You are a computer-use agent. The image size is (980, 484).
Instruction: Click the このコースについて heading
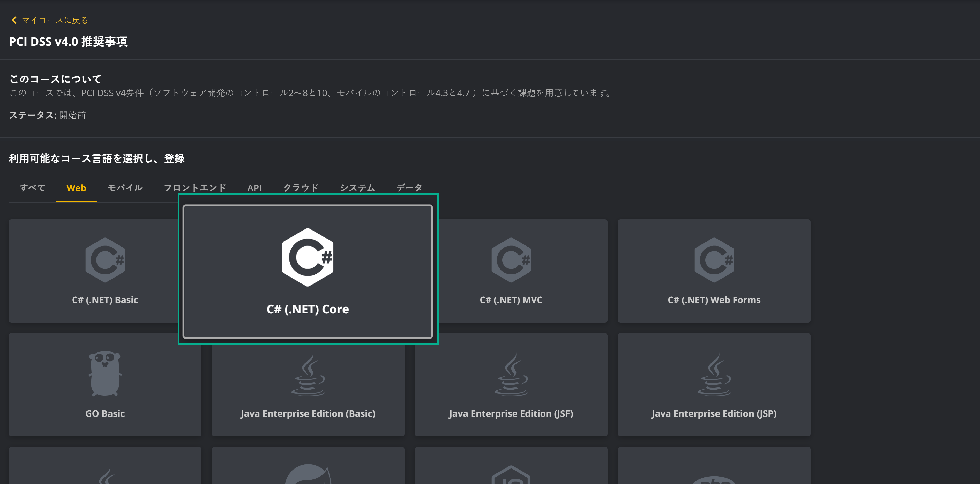[x=55, y=79]
